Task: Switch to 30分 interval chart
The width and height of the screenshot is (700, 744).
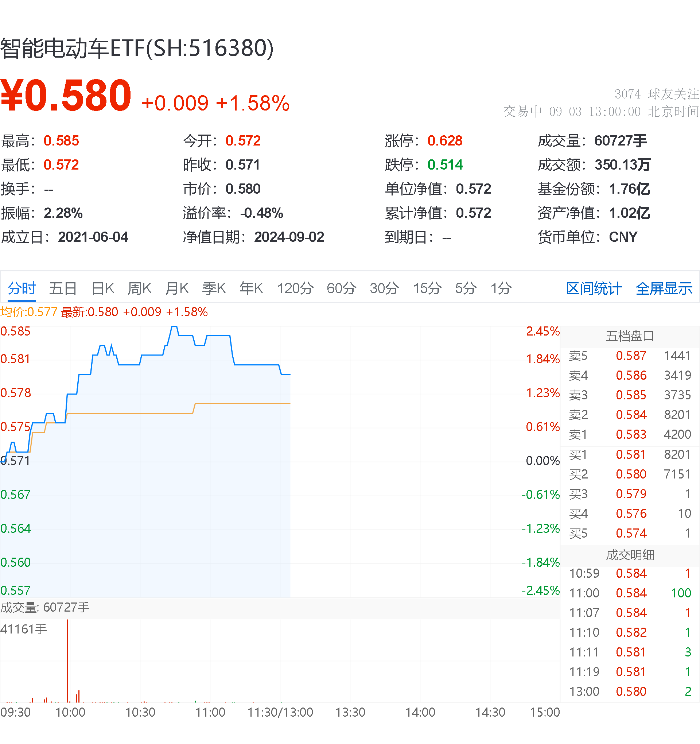Action: tap(384, 288)
